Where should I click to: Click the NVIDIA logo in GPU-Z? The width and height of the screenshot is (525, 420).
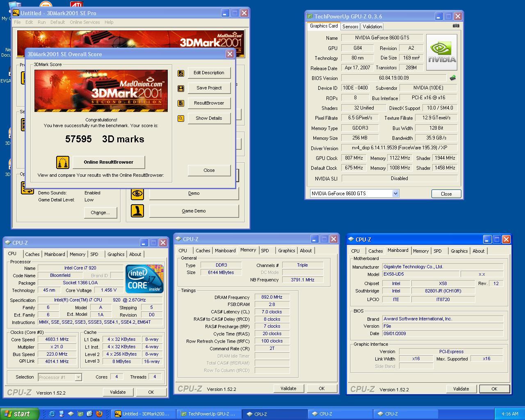click(442, 52)
